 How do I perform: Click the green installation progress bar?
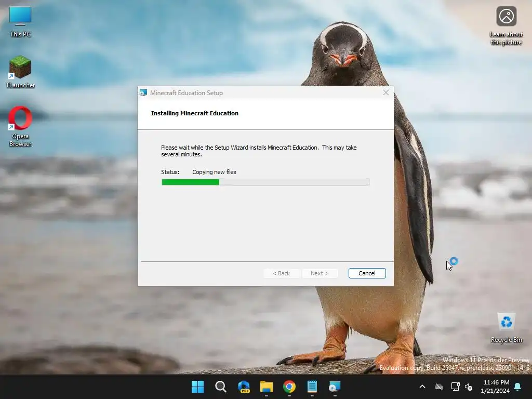click(x=265, y=182)
